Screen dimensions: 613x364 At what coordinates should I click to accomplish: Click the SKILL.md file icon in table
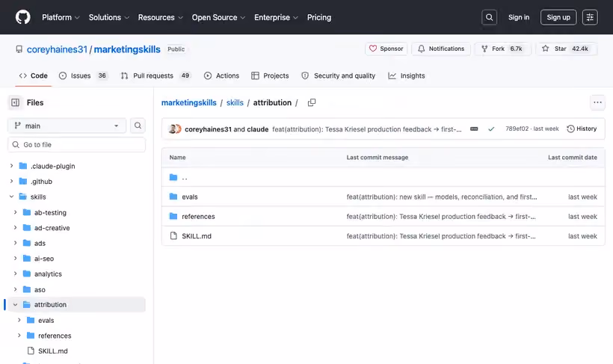pyautogui.click(x=173, y=235)
